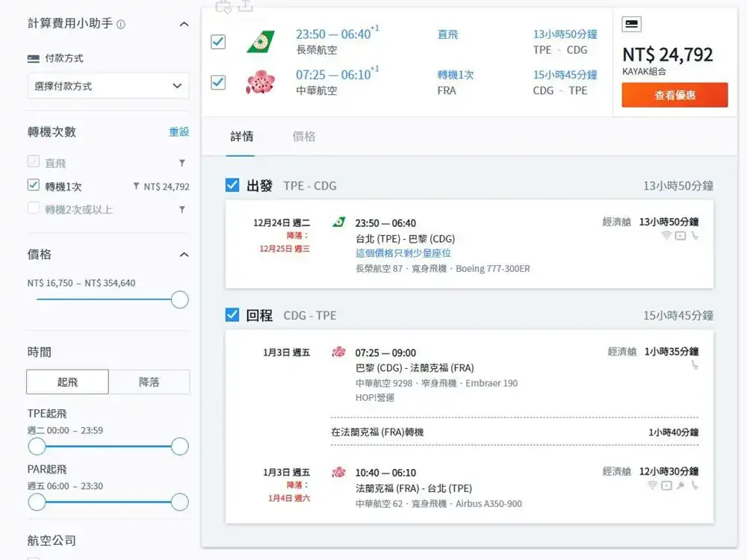Click the China Airlines logo beside 07:25 — 09:00
The height and width of the screenshot is (560, 747).
[338, 352]
